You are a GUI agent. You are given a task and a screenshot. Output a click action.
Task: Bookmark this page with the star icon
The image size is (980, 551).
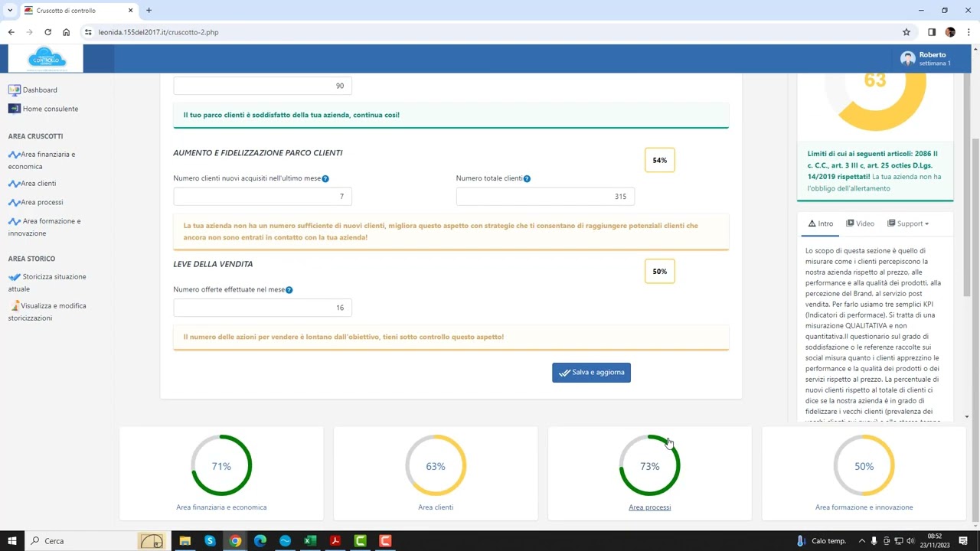click(906, 32)
